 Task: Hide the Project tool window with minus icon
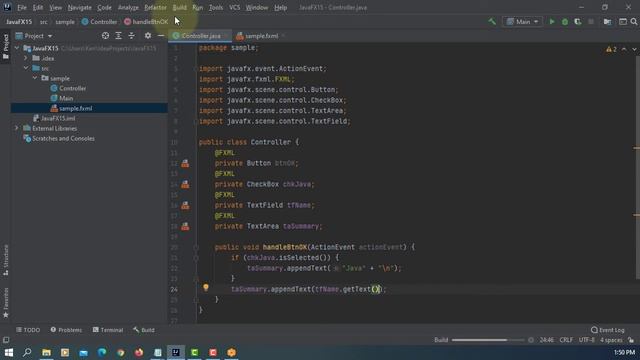pyautogui.click(x=161, y=36)
